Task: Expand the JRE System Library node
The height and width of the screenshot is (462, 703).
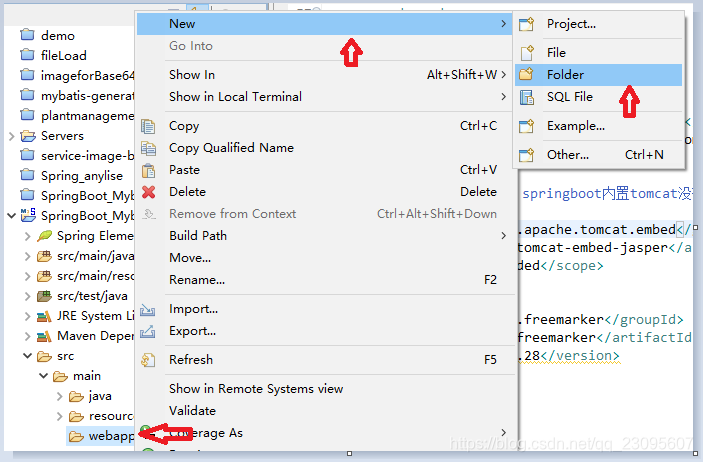Action: pos(28,316)
